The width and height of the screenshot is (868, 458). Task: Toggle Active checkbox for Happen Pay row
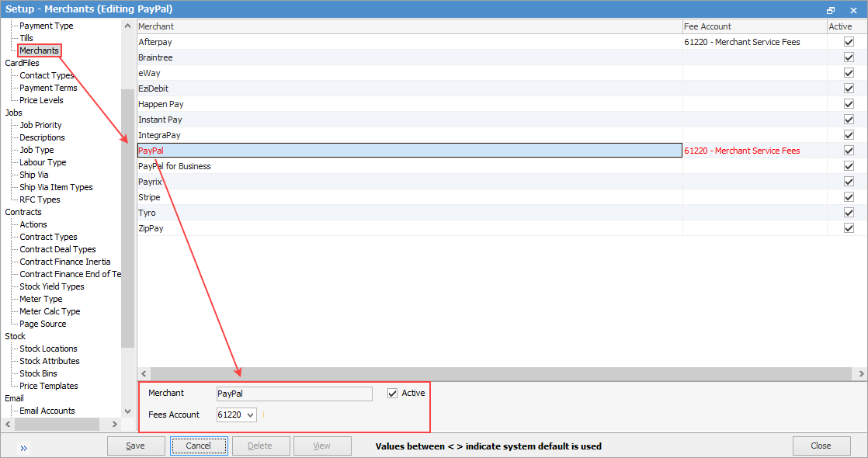pos(849,103)
